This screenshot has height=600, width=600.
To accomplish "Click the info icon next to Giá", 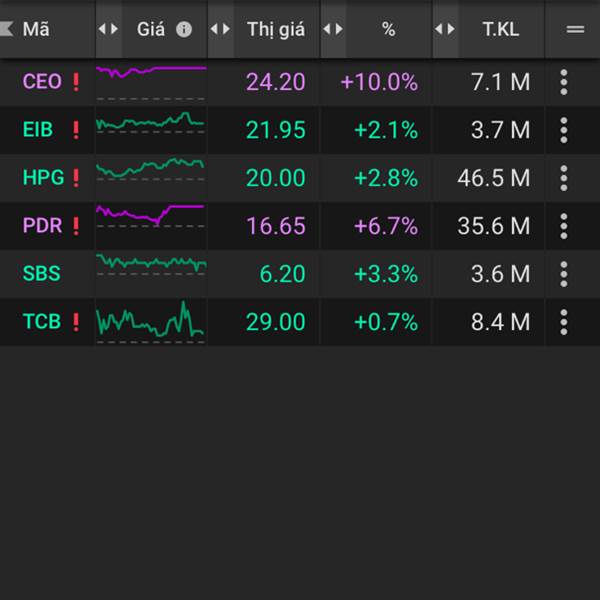I will pos(184,29).
